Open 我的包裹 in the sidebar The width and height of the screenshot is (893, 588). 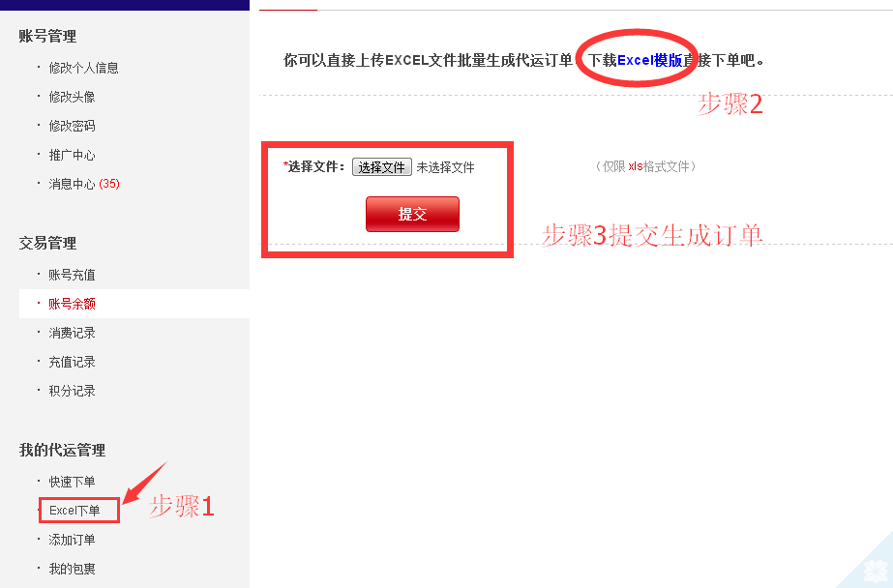(72, 569)
